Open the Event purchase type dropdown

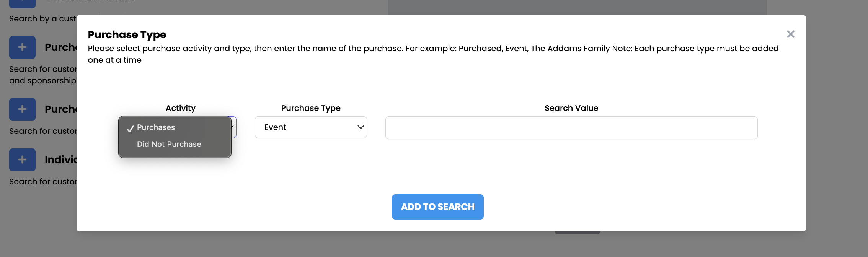tap(311, 127)
